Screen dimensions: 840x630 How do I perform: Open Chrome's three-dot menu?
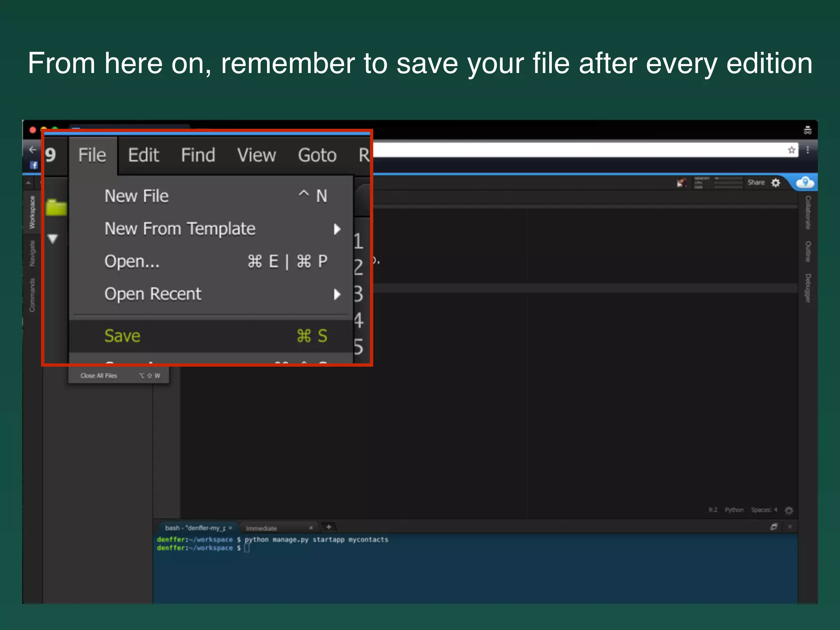point(808,150)
